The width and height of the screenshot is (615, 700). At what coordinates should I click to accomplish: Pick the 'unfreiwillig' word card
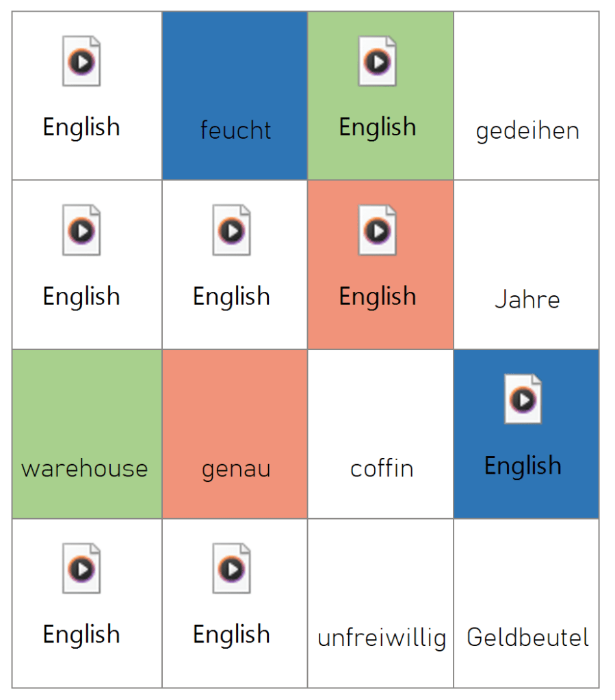(380, 603)
